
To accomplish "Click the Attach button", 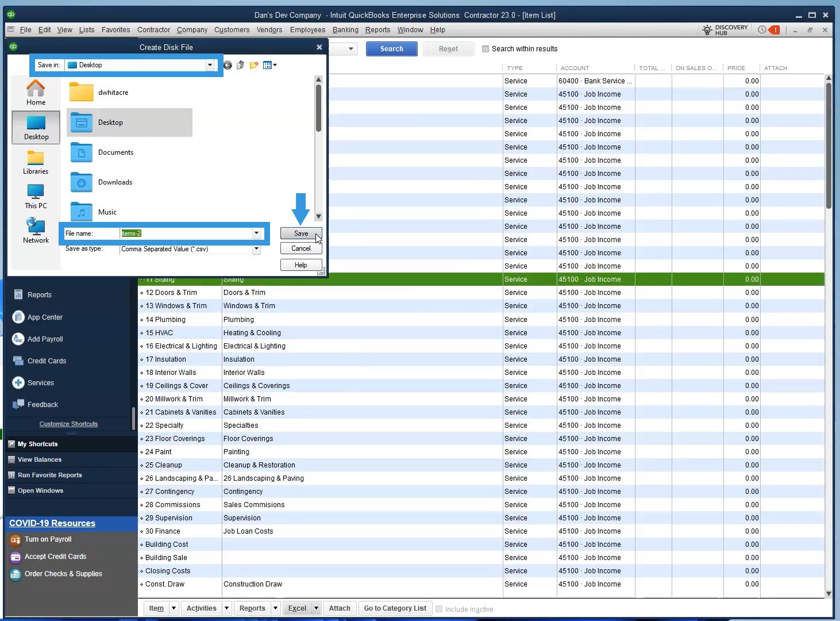I will [x=340, y=608].
